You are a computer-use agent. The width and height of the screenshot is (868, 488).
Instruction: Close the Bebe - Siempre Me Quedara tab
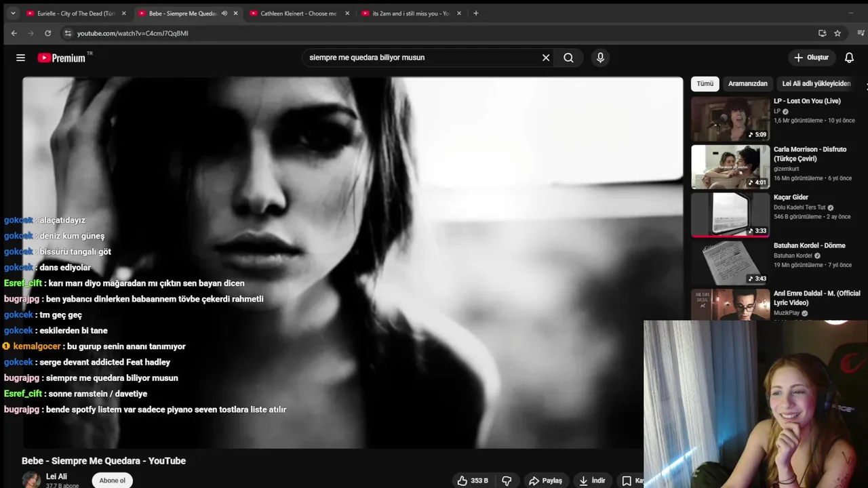point(235,13)
